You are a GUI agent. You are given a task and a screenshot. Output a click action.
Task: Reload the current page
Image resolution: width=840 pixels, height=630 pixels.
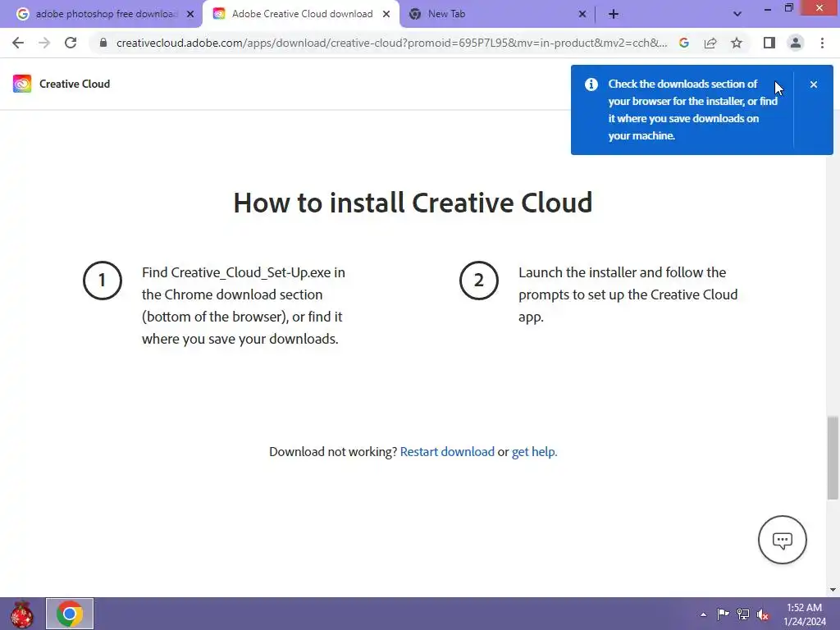[71, 43]
